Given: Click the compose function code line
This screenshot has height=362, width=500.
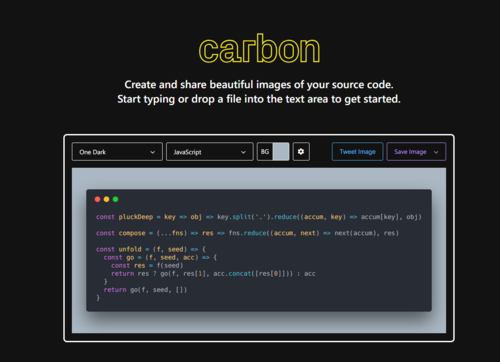Looking at the screenshot, I should pos(247,233).
